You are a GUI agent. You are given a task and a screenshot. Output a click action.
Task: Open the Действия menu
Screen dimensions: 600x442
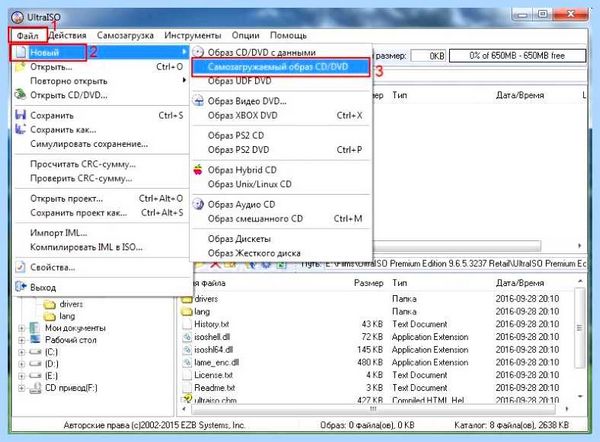(67, 36)
